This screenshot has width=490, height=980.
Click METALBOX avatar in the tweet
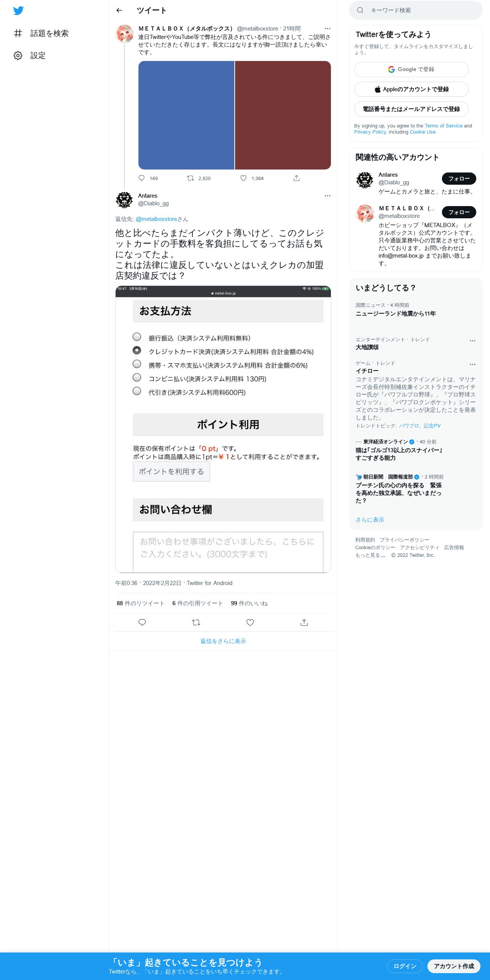pyautogui.click(x=124, y=34)
